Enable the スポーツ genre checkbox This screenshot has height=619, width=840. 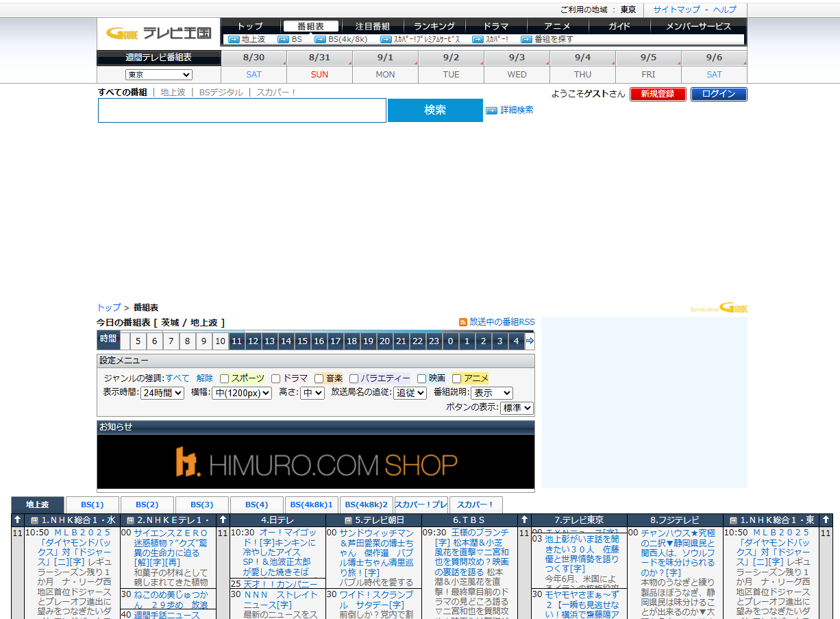click(x=224, y=378)
